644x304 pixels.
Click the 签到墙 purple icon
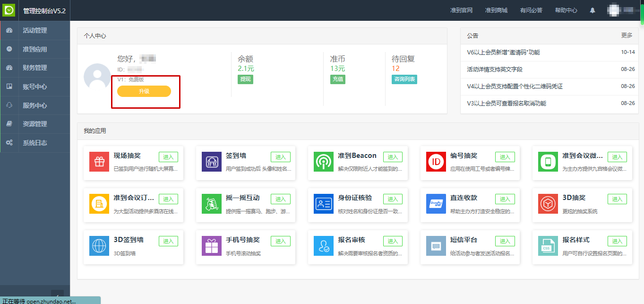211,162
